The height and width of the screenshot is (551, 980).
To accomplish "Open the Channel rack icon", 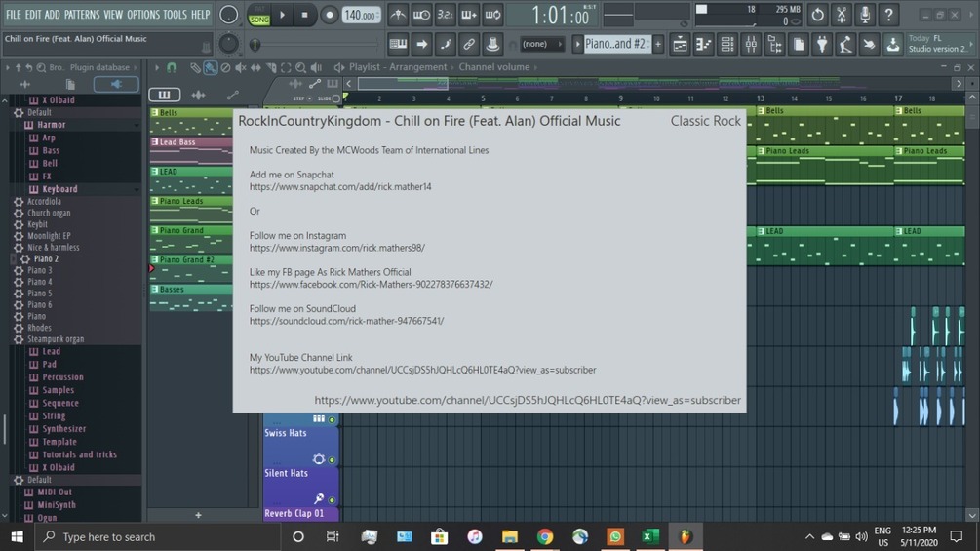I will [x=727, y=44].
